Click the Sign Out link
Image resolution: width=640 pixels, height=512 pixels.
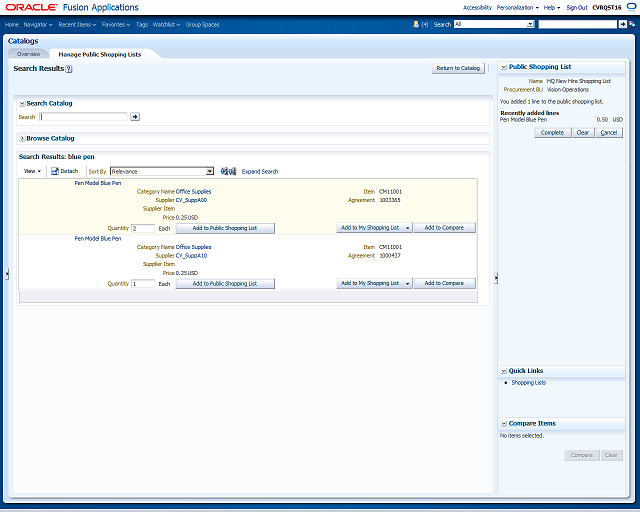(x=577, y=7)
